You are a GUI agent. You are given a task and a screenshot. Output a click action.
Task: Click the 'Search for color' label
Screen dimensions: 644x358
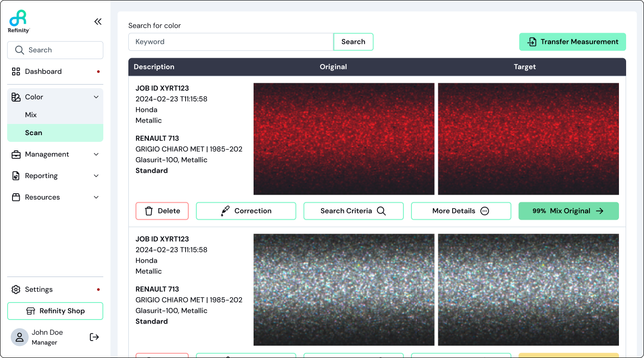pos(155,26)
